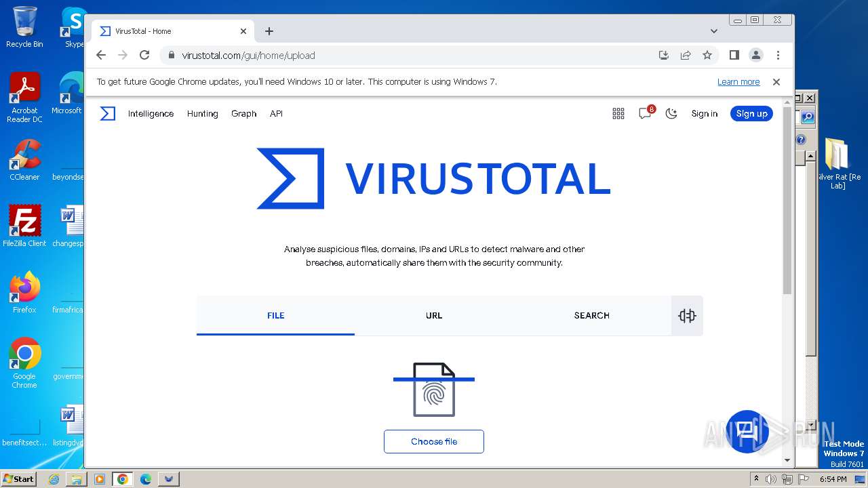This screenshot has height=488, width=868.
Task: Click the Sign in link
Action: click(705, 114)
